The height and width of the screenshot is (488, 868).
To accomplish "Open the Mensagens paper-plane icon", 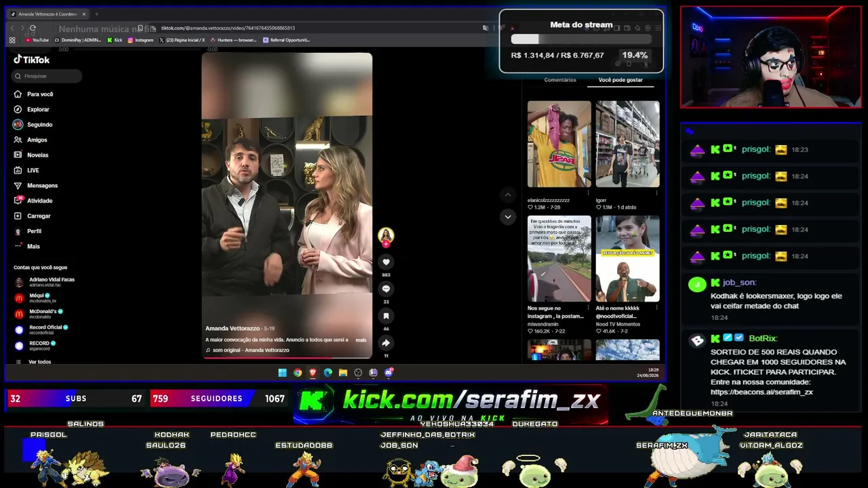I will coord(18,185).
